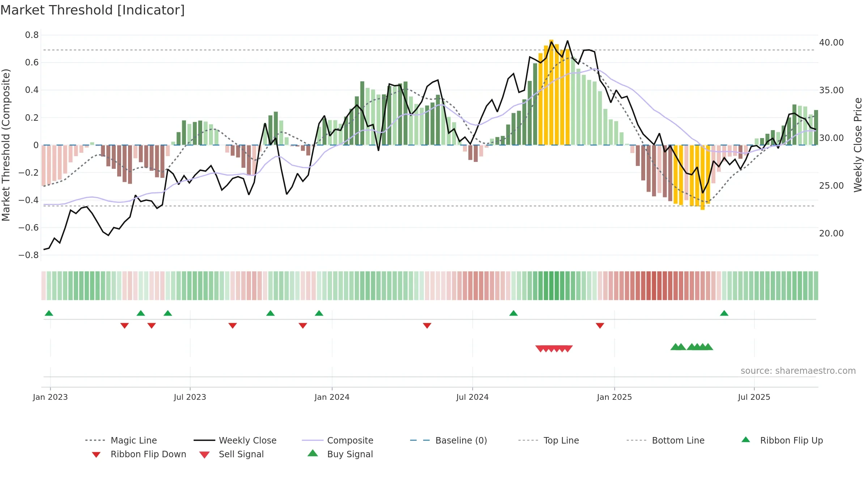Image resolution: width=868 pixels, height=488 pixels.
Task: Click the source: sharemaestro.com text
Action: pos(798,371)
